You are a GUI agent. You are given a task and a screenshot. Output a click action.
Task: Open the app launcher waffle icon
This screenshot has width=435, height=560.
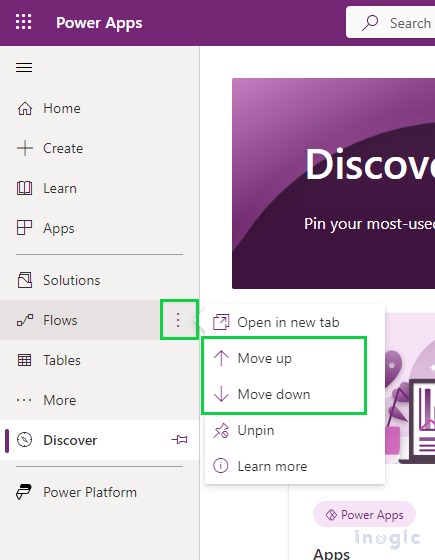pos(24,22)
